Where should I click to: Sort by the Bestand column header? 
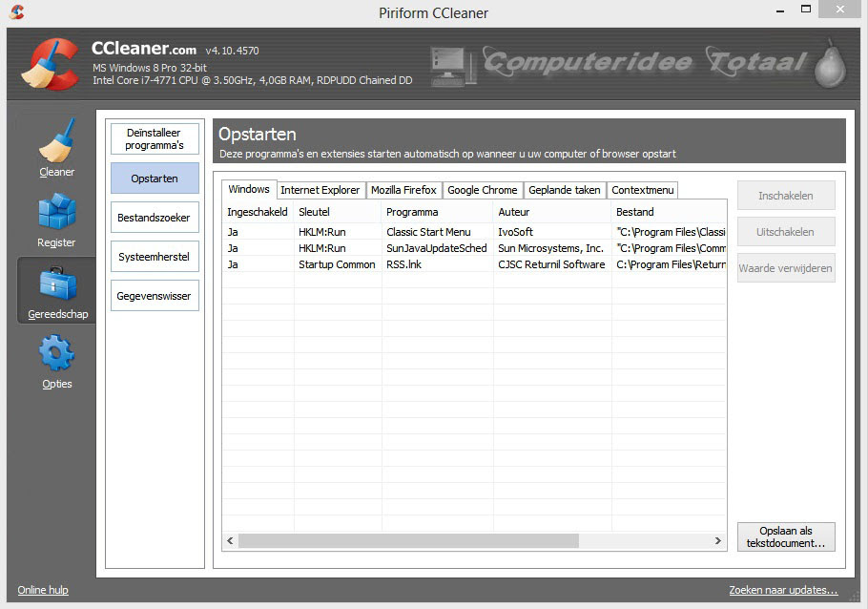pyautogui.click(x=669, y=212)
